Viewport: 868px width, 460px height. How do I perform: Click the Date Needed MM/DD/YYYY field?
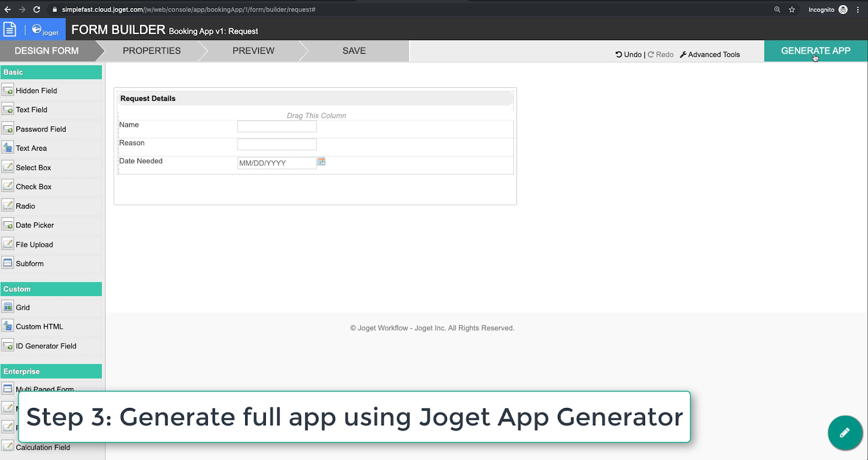coord(277,163)
